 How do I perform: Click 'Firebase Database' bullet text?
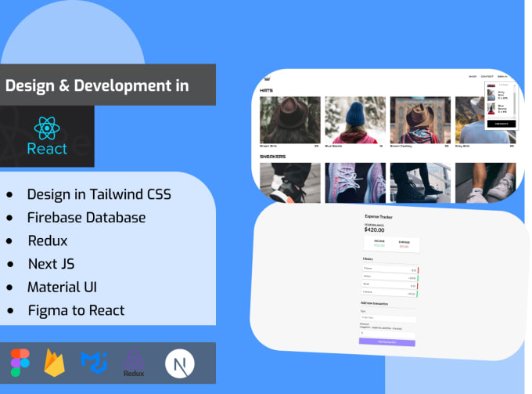[x=87, y=218]
